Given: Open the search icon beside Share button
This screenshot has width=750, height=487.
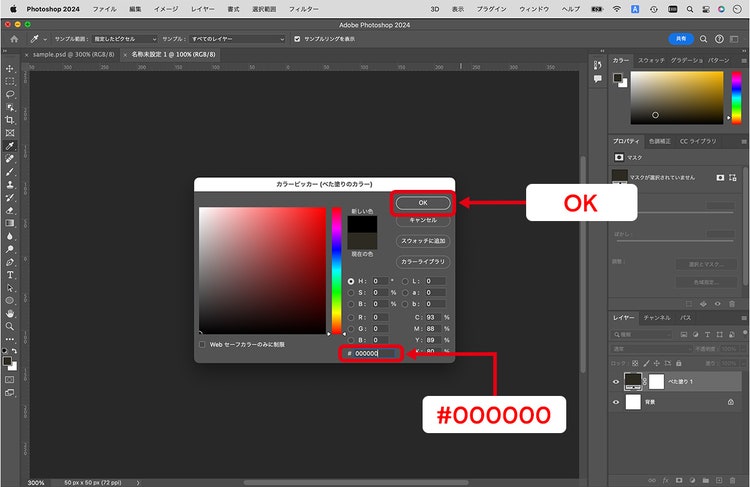Looking at the screenshot, I should click(703, 39).
